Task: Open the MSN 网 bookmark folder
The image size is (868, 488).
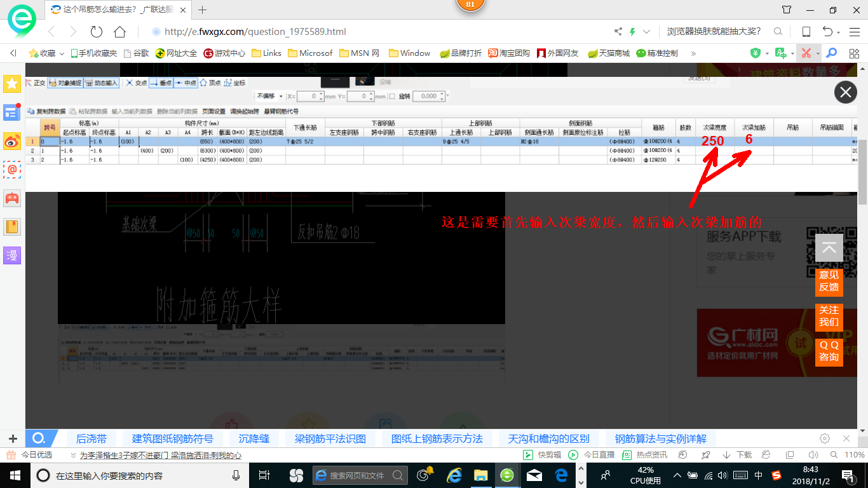Action: click(360, 53)
